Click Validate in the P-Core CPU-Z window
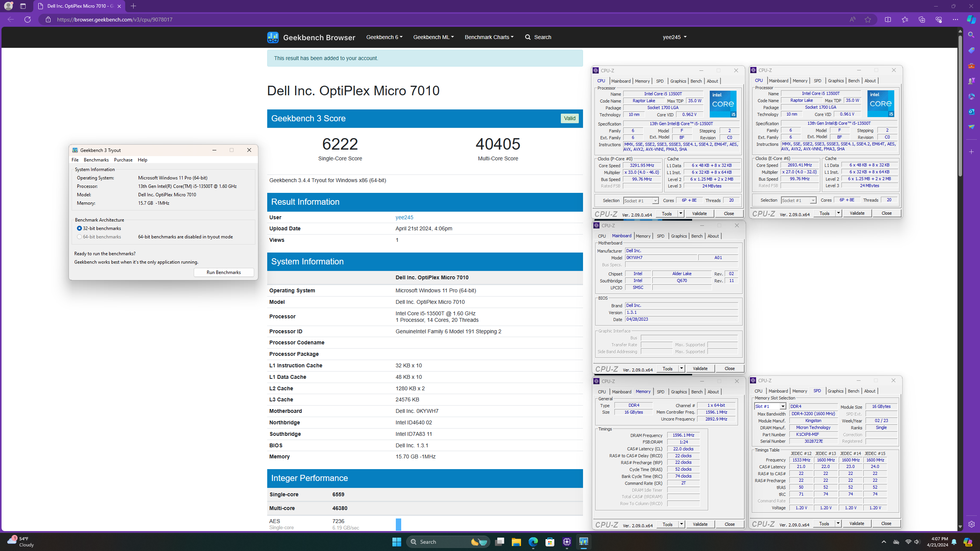Screen dimensions: 980x551 tap(699, 214)
